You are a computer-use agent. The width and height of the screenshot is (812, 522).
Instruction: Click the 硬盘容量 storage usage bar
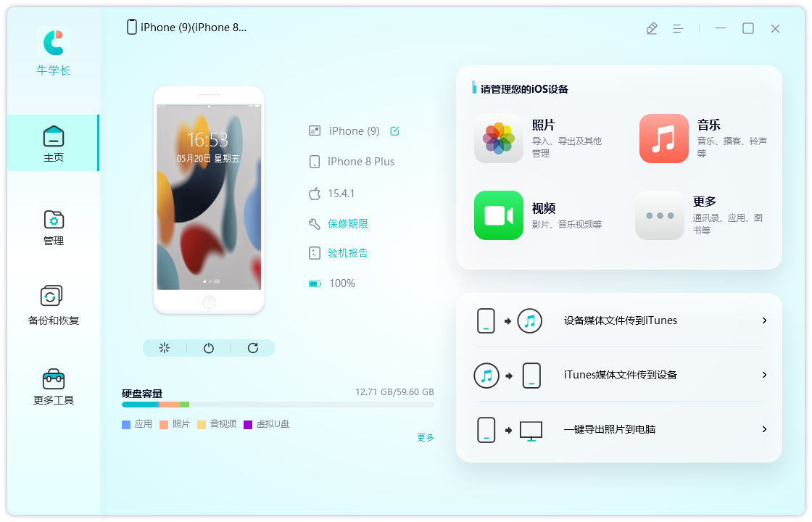pos(278,405)
